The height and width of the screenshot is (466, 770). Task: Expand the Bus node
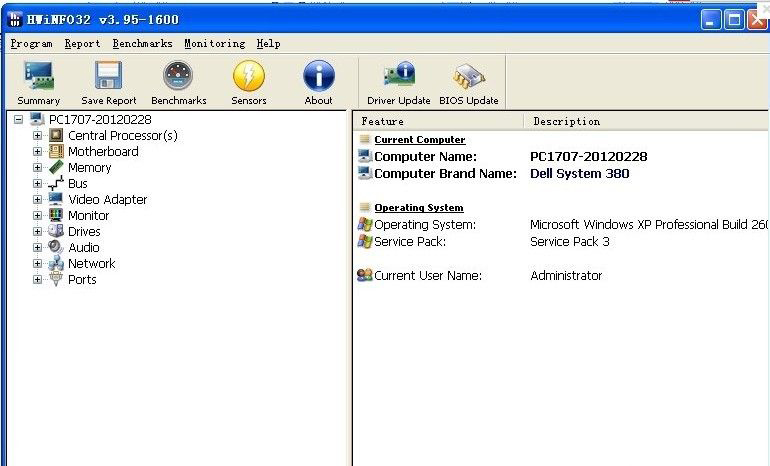click(x=37, y=183)
